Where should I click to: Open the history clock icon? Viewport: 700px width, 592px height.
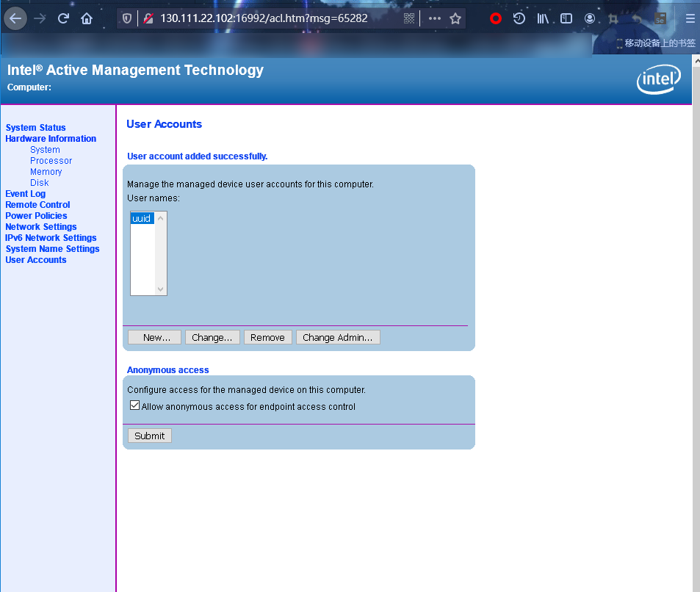[519, 18]
